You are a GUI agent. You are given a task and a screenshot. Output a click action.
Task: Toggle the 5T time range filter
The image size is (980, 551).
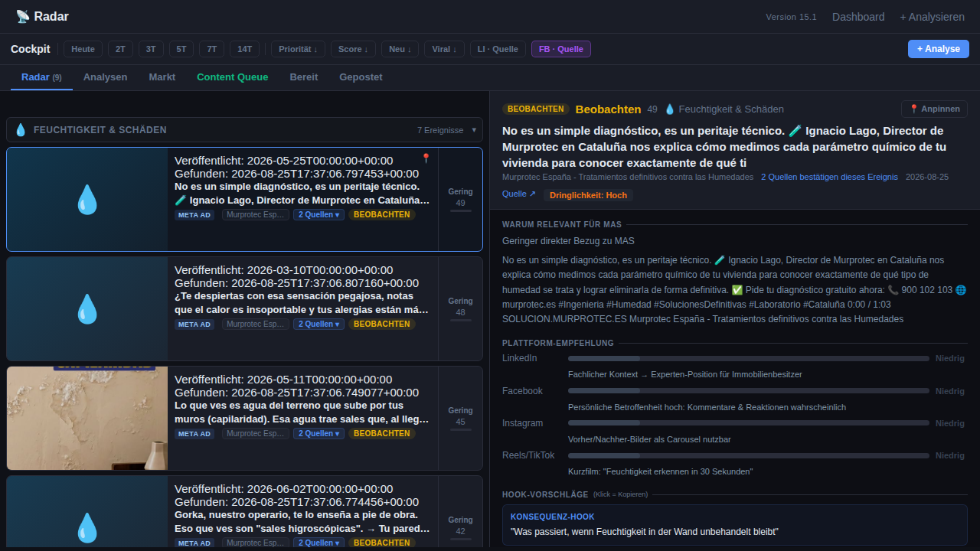tap(181, 49)
